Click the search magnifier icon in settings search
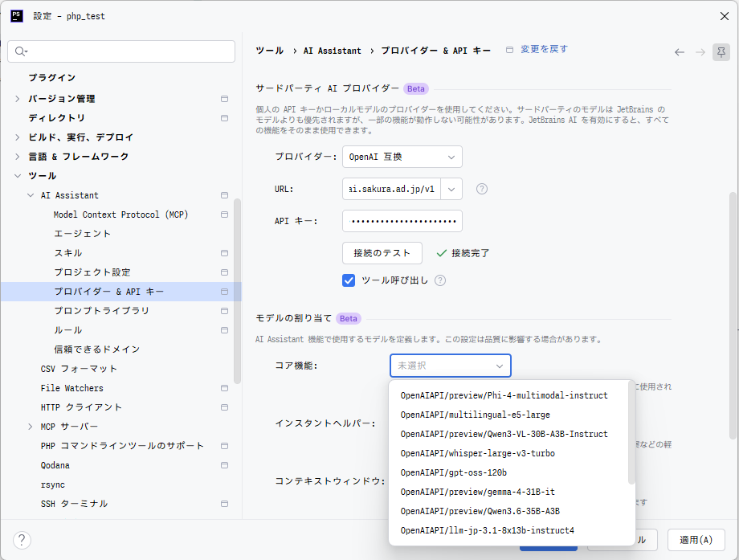 tap(21, 51)
